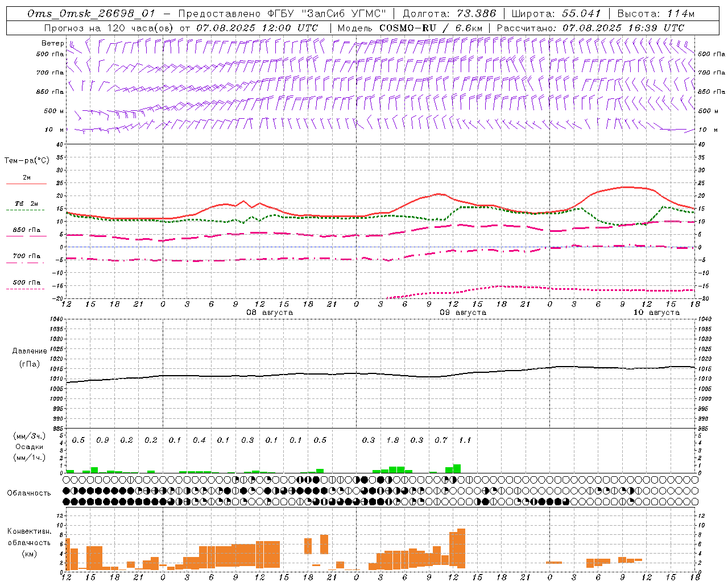728x582 pixels.
Task: Click the latitude value Широта: 55.041
Action: click(x=556, y=14)
